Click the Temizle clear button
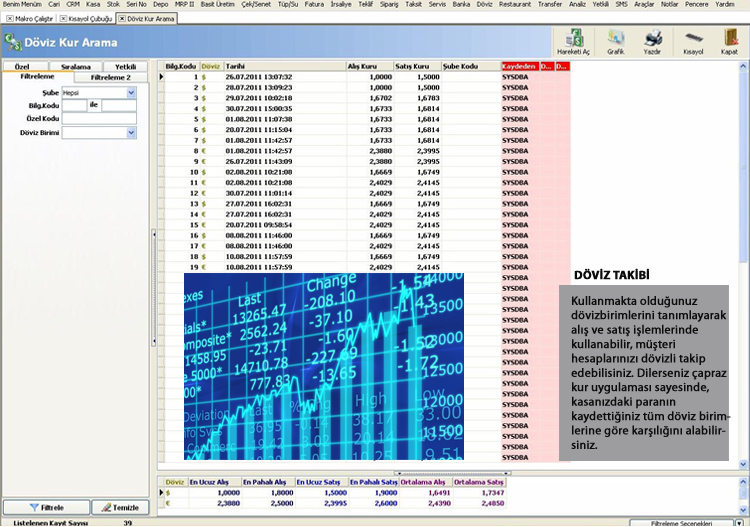The image size is (750, 527). [120, 507]
